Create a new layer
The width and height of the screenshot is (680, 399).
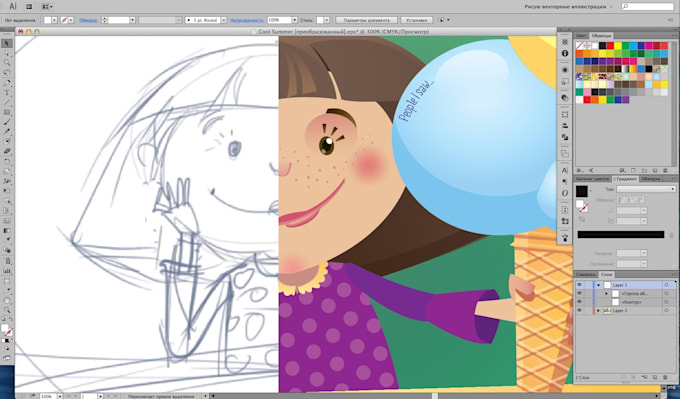[655, 378]
